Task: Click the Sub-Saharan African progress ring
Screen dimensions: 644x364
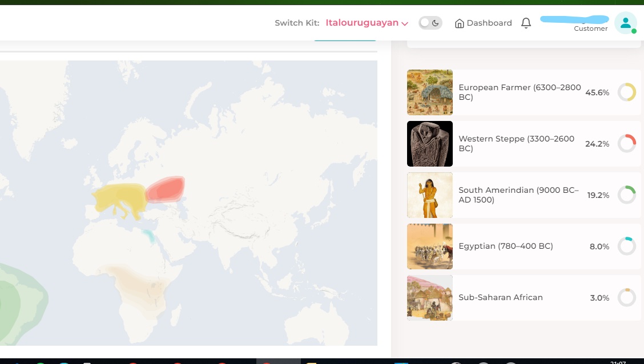Action: click(627, 297)
